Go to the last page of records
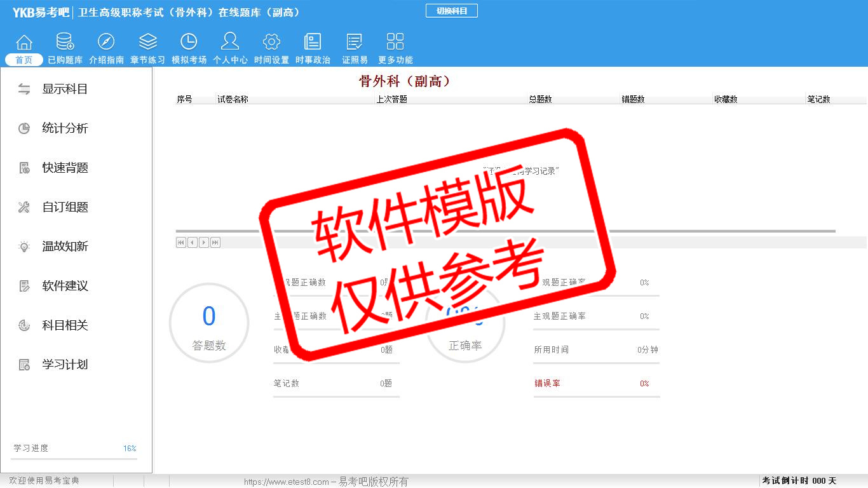The height and width of the screenshot is (488, 868). pos(215,242)
